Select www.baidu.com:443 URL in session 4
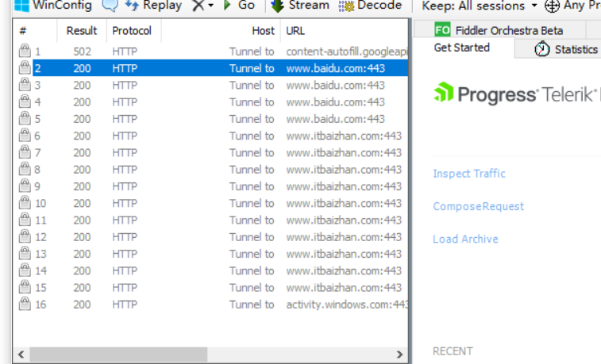Image resolution: width=601 pixels, height=364 pixels. (x=335, y=102)
